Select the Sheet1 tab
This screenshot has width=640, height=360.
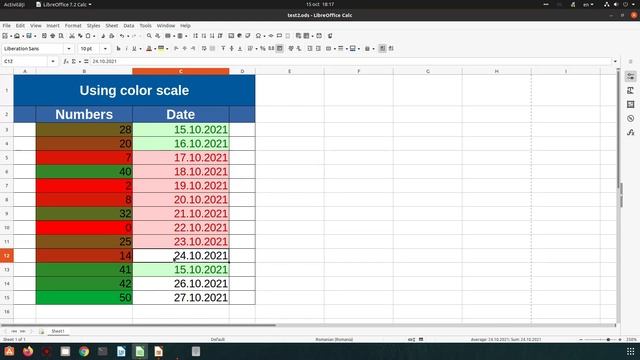coord(58,331)
